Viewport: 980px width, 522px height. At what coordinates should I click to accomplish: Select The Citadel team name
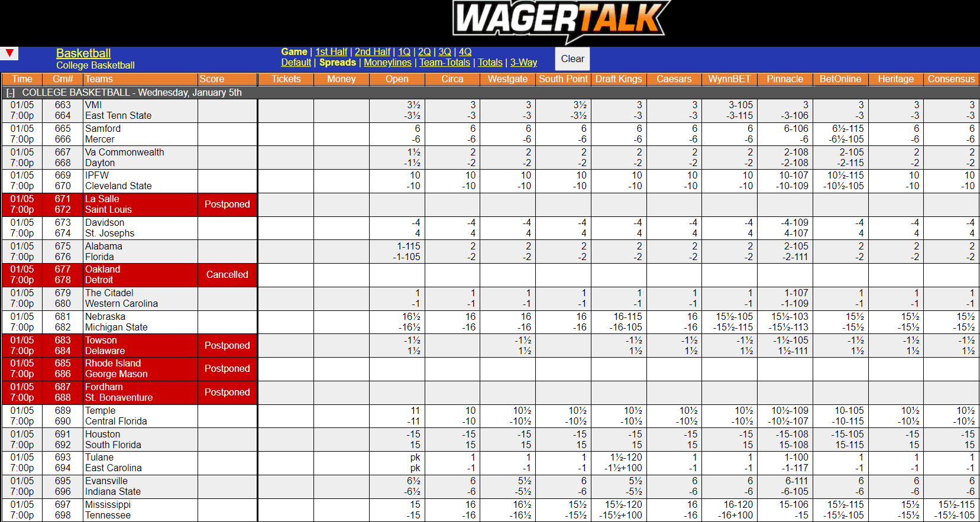point(109,293)
